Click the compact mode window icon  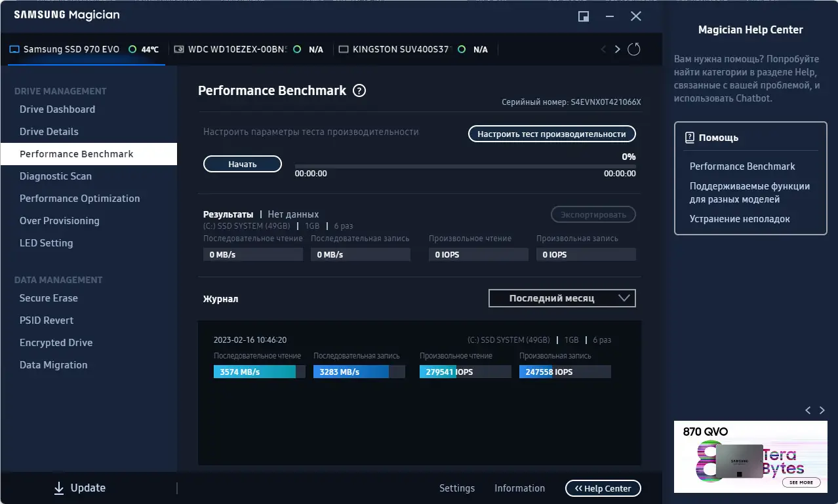pyautogui.click(x=583, y=16)
